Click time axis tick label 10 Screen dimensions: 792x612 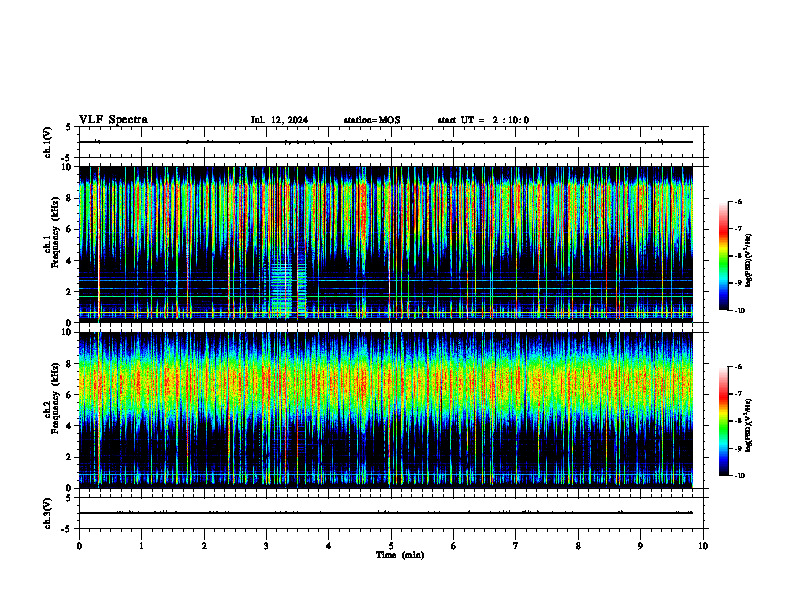click(x=703, y=546)
